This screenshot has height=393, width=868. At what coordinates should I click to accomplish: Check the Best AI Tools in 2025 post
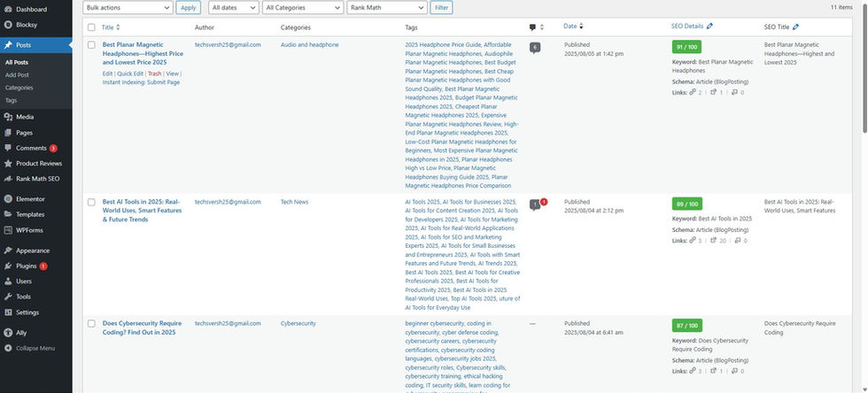[91, 203]
